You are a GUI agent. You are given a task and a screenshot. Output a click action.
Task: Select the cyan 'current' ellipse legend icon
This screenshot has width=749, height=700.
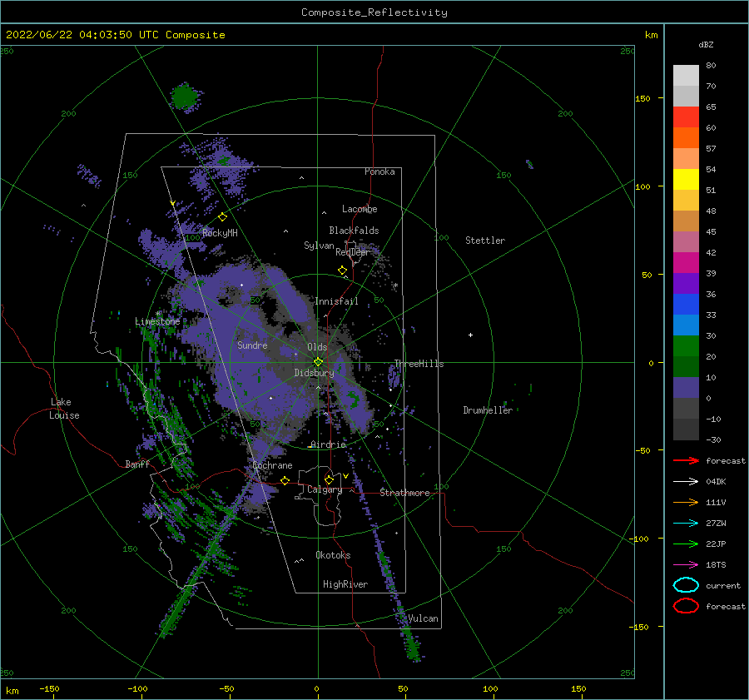[x=686, y=585]
